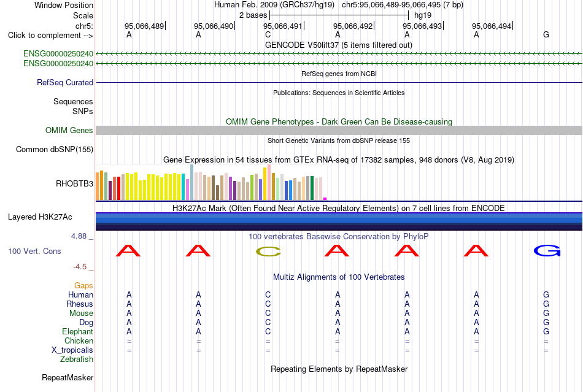
Task: Click the OMIM Gene Phenotypes track title
Action: [339, 121]
